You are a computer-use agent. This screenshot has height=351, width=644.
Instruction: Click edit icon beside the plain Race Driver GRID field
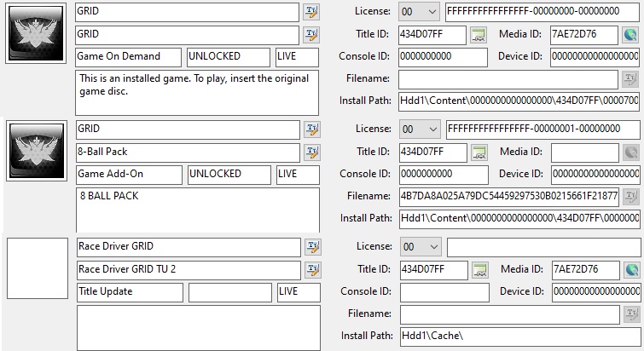click(313, 247)
